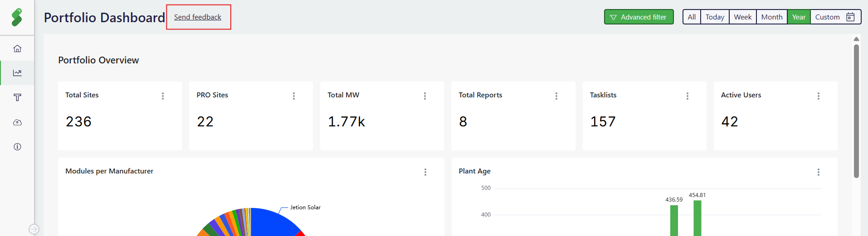
Task: Open the Advanced filter button
Action: point(639,17)
